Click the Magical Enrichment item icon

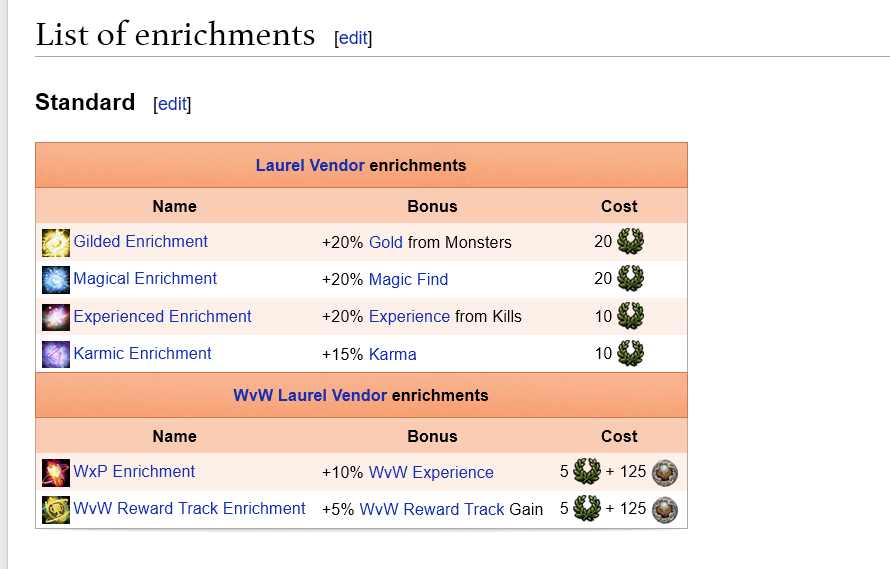point(56,279)
